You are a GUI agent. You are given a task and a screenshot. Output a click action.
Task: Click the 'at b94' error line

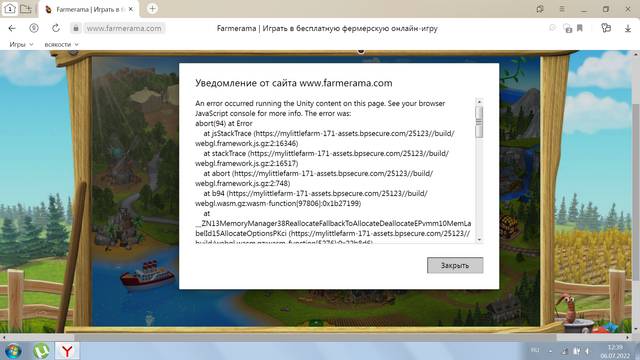[x=311, y=198]
